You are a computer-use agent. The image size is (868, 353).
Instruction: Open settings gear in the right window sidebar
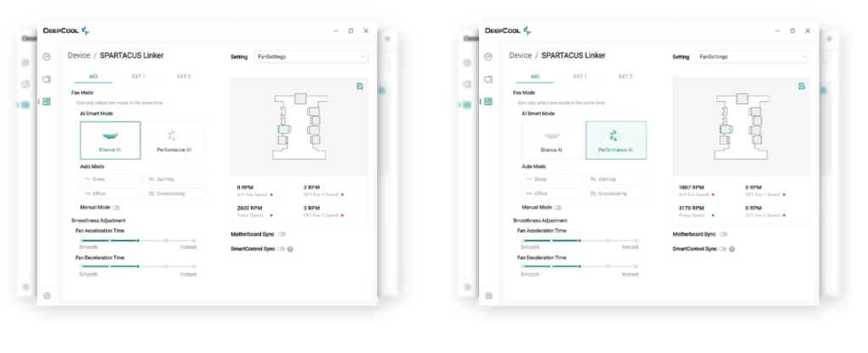pyautogui.click(x=488, y=295)
